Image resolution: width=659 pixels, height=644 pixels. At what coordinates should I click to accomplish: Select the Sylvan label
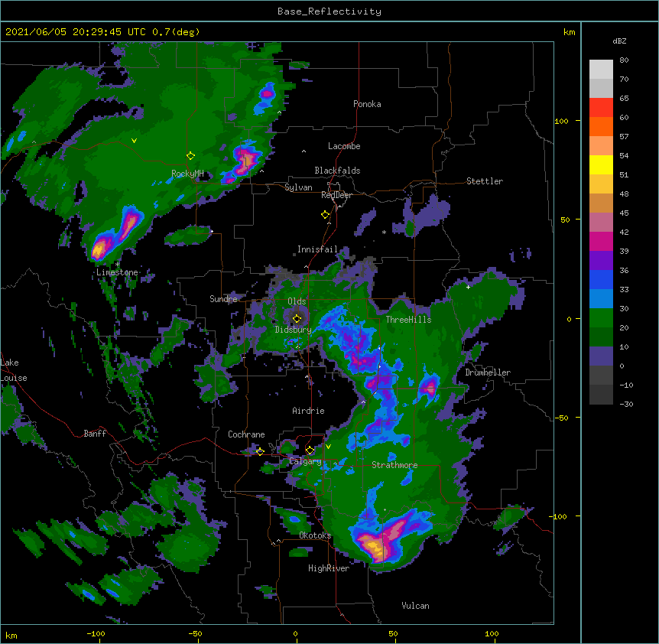coord(298,187)
